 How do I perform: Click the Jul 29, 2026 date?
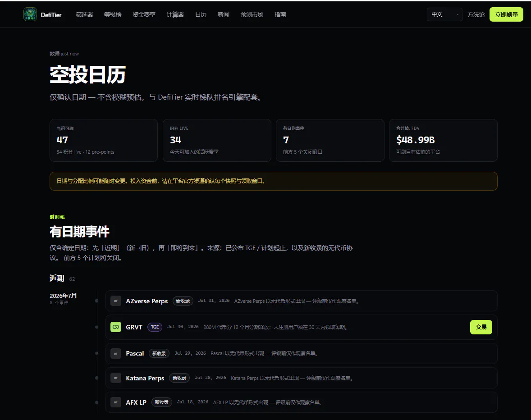(x=190, y=353)
